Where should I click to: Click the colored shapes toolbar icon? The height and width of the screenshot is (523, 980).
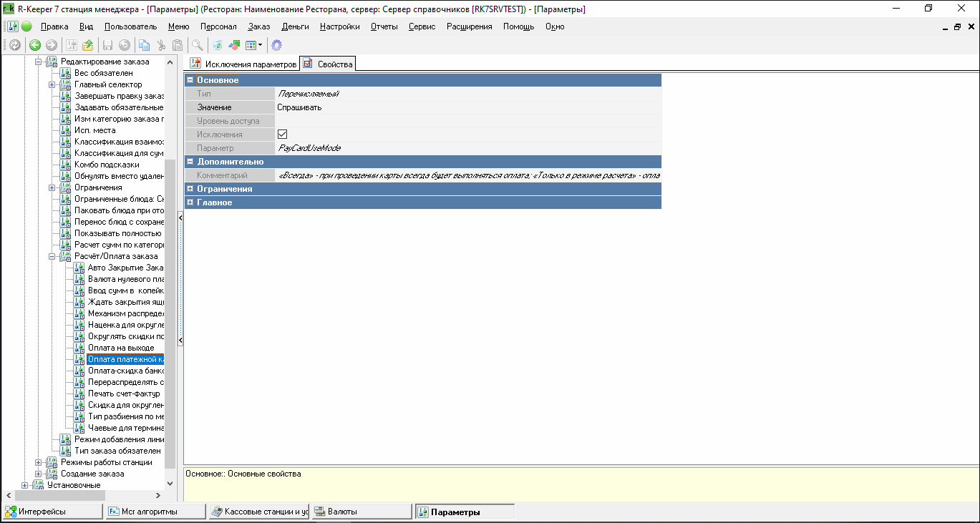(x=234, y=45)
